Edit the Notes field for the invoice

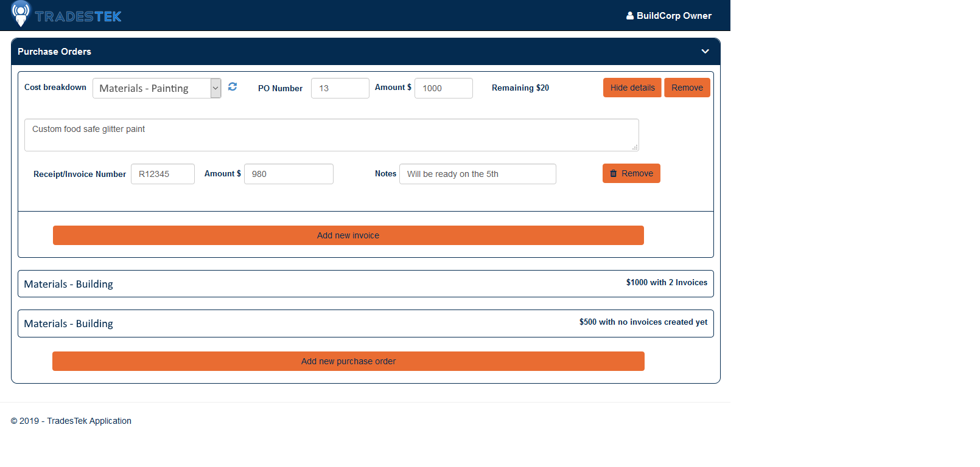click(x=477, y=174)
